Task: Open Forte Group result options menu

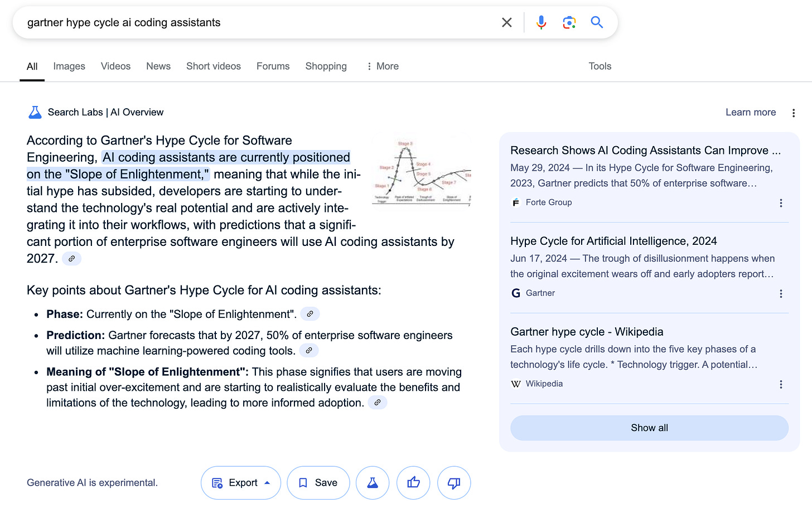Action: [781, 203]
